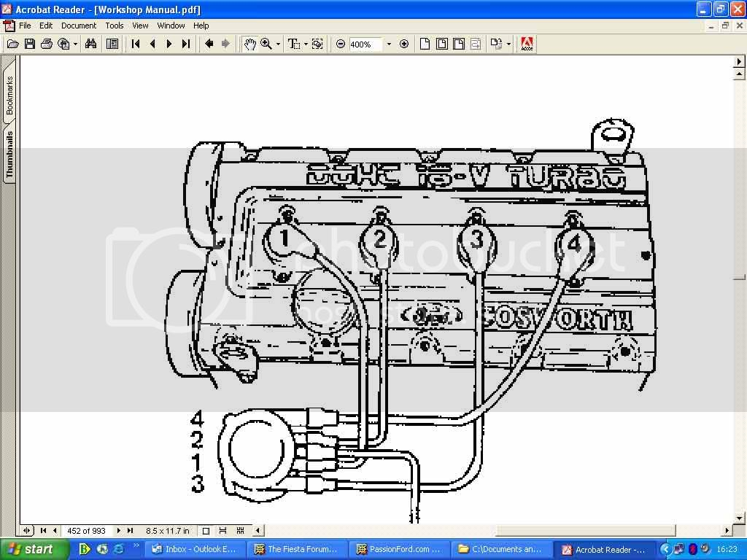747x560 pixels.
Task: Click the Rotate View icon
Action: tap(496, 44)
